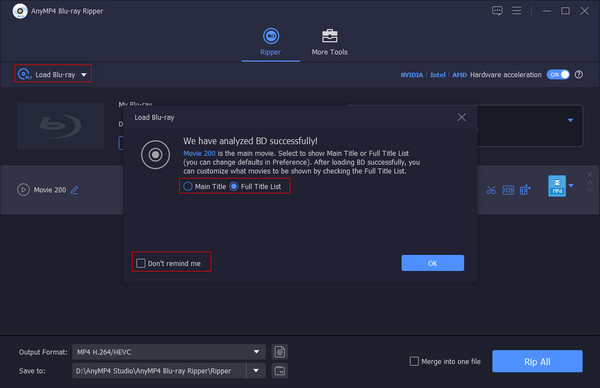Close the Load Blu-ray dialog
Viewport: 600px width, 388px height.
461,117
